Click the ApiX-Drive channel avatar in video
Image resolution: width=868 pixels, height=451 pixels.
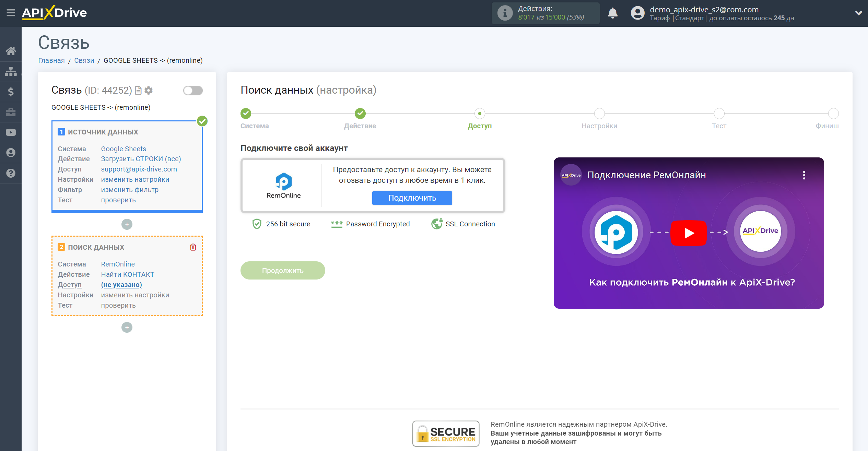click(571, 175)
